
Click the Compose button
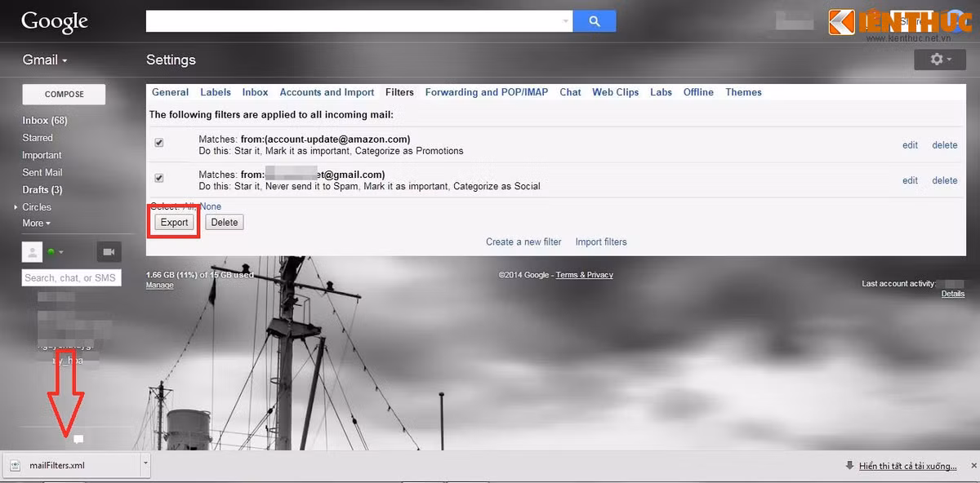65,94
